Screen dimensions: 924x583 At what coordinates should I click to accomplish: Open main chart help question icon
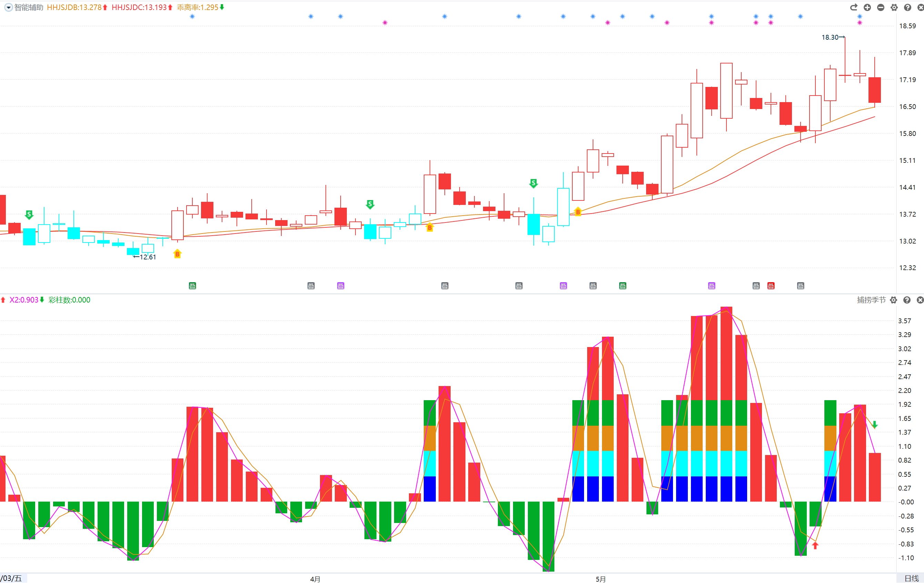907,7
